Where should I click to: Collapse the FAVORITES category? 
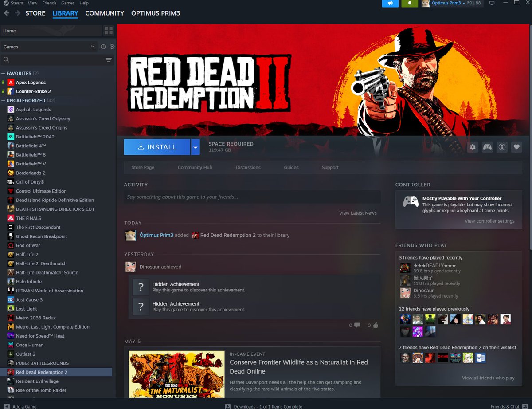(x=3, y=74)
